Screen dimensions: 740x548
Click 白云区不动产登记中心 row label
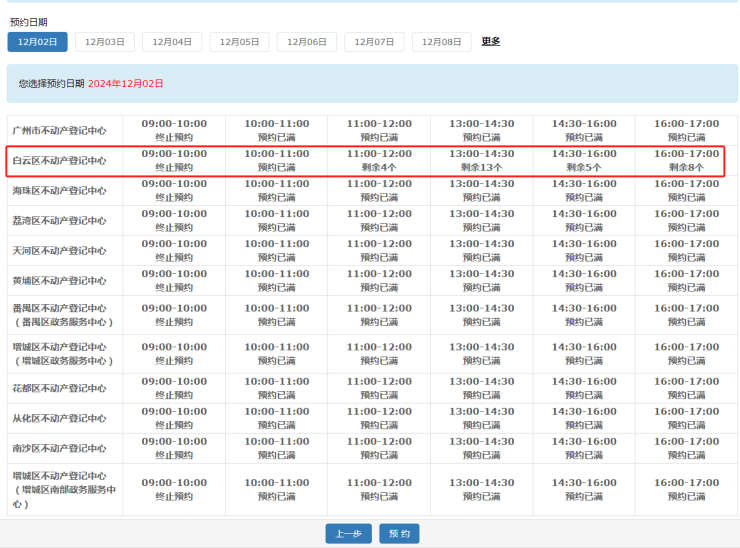[59, 161]
